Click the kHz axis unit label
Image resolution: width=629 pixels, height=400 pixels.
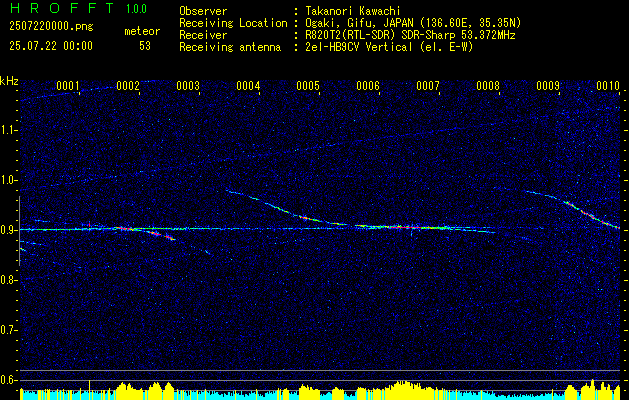[x=9, y=81]
